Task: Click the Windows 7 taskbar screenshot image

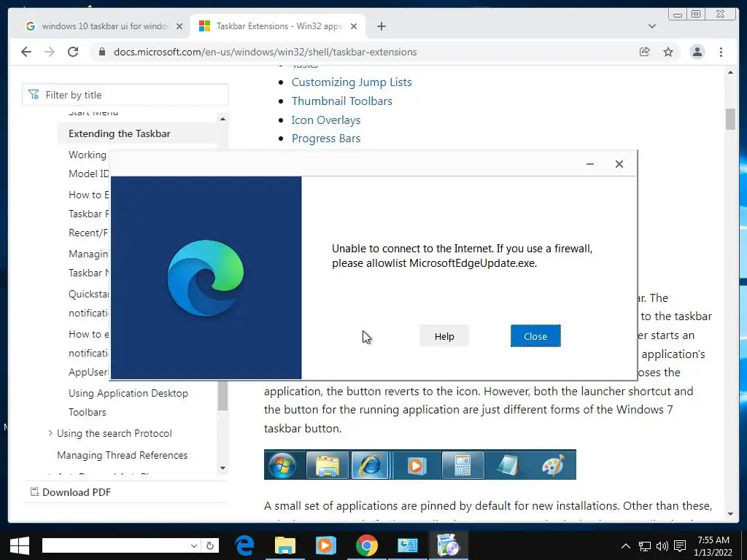Action: [419, 464]
